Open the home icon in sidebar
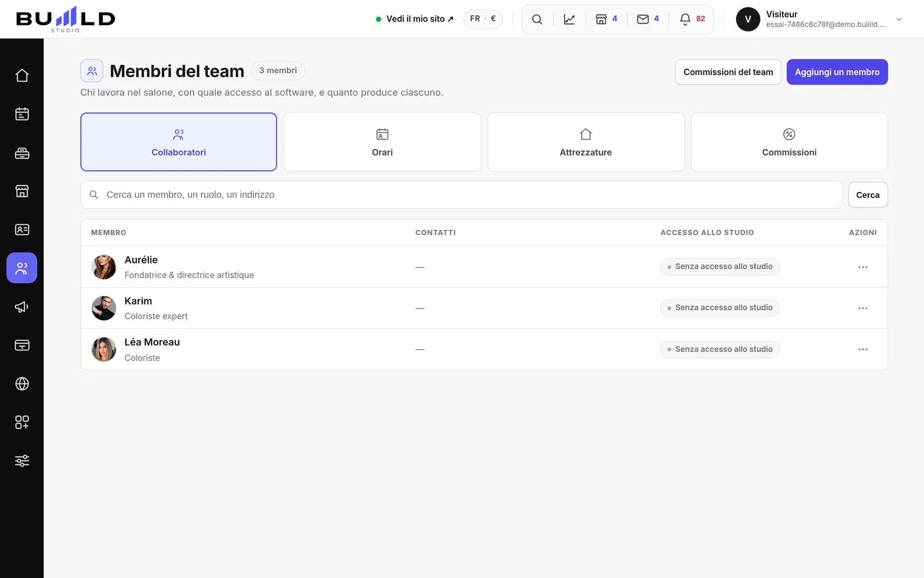This screenshot has height=578, width=924. coord(22,75)
